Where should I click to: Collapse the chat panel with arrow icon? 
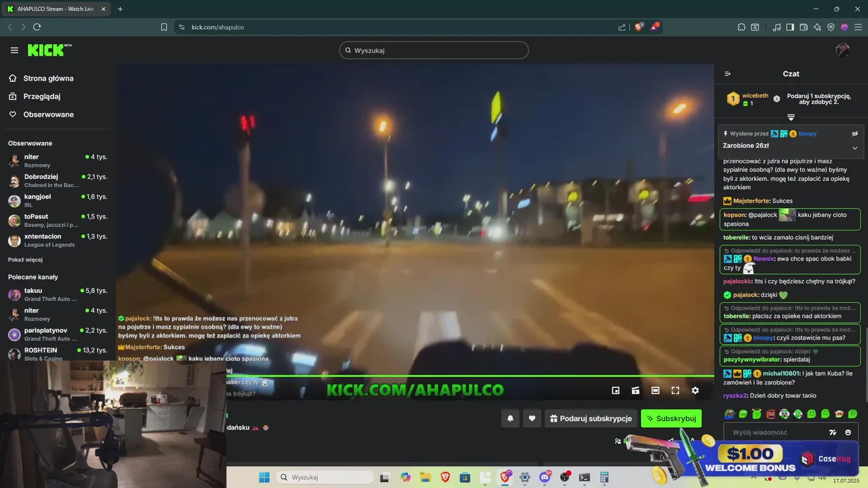(728, 74)
